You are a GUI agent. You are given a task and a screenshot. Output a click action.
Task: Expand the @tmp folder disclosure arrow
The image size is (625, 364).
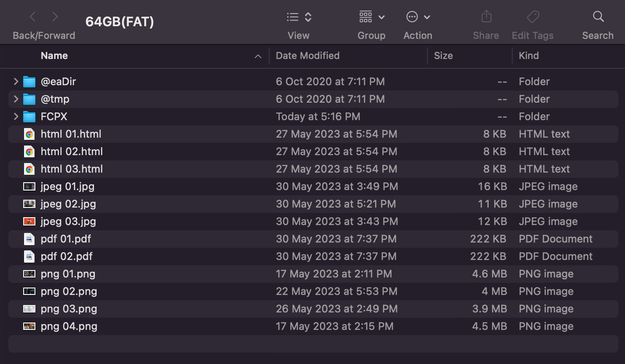click(16, 99)
